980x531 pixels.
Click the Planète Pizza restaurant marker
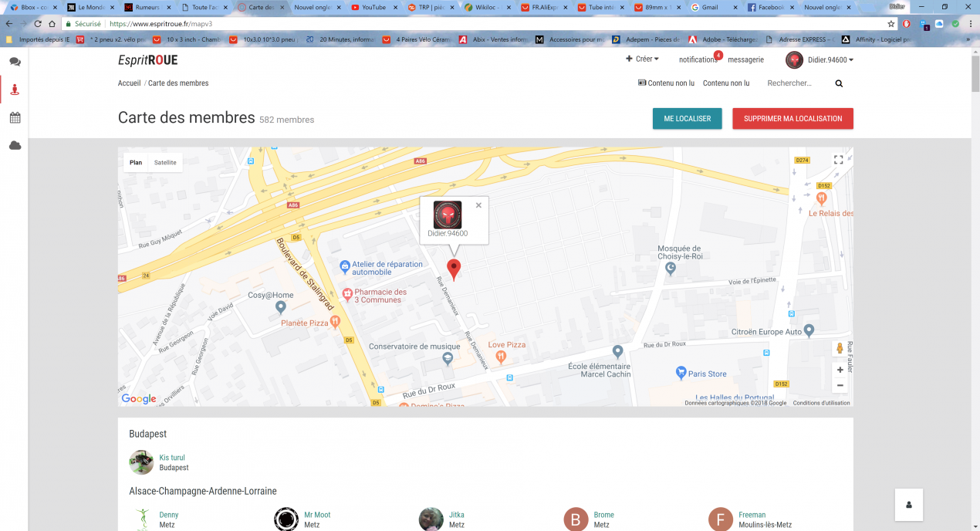335,321
